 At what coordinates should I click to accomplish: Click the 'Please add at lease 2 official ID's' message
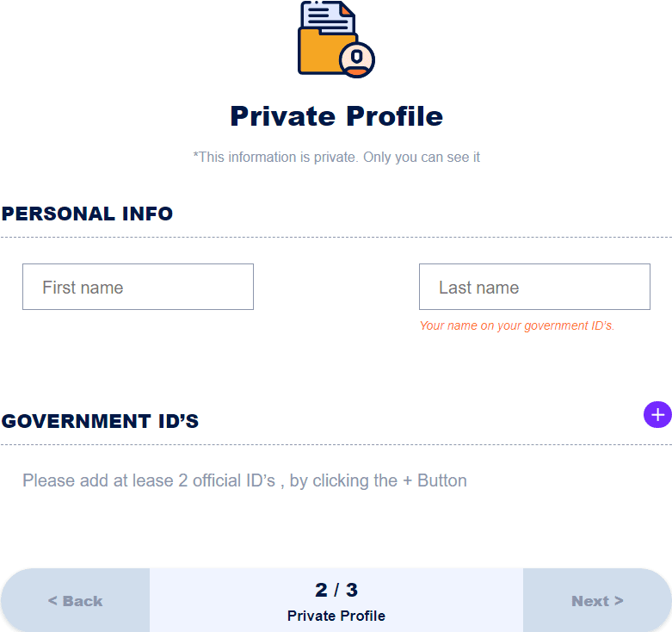point(244,480)
